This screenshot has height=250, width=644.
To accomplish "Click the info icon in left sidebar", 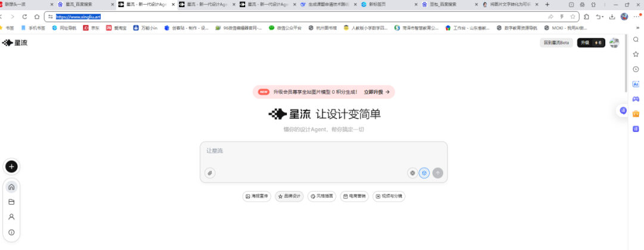I will (11, 232).
